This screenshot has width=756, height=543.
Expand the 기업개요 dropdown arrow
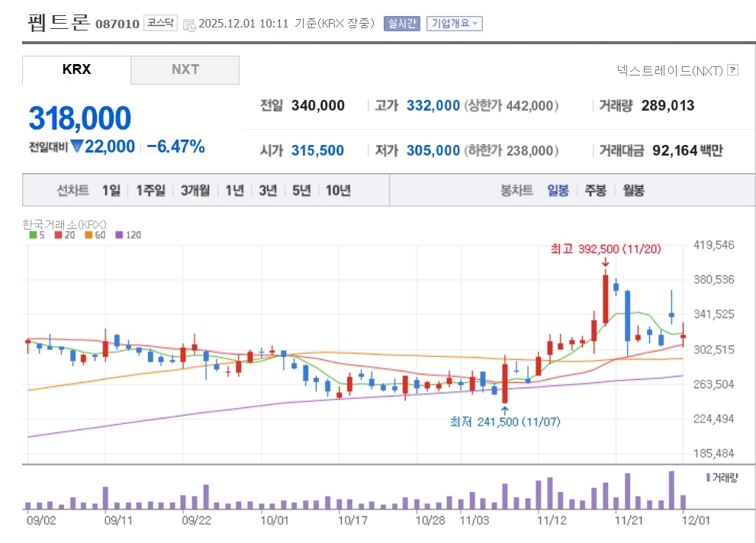tap(476, 24)
